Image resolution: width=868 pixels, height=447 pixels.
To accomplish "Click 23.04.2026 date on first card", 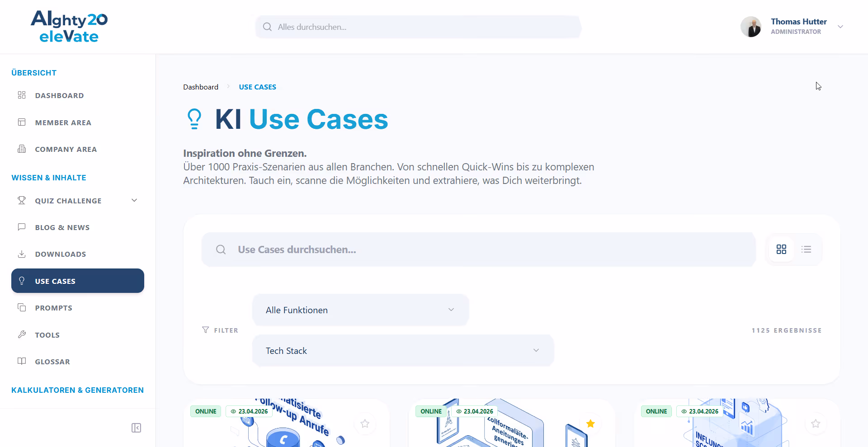I will pos(249,411).
